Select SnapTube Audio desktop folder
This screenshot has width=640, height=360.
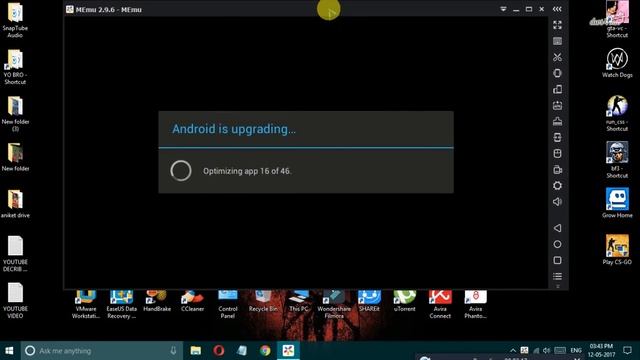15,20
